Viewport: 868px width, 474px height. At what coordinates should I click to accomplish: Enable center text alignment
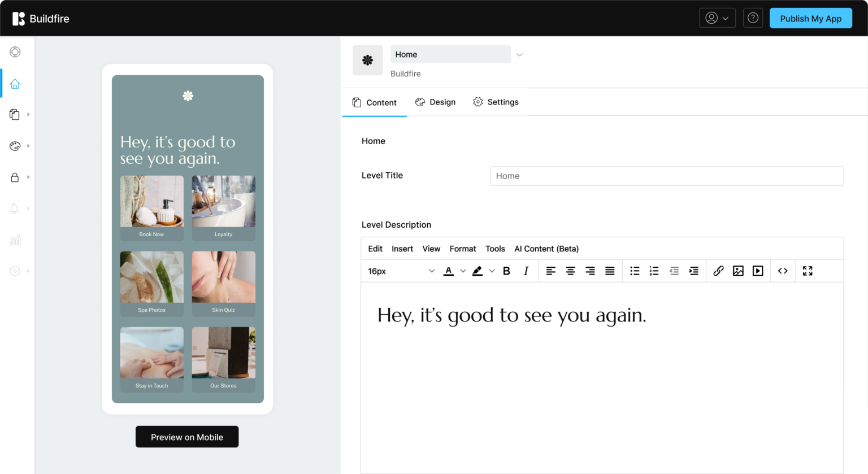click(x=570, y=271)
